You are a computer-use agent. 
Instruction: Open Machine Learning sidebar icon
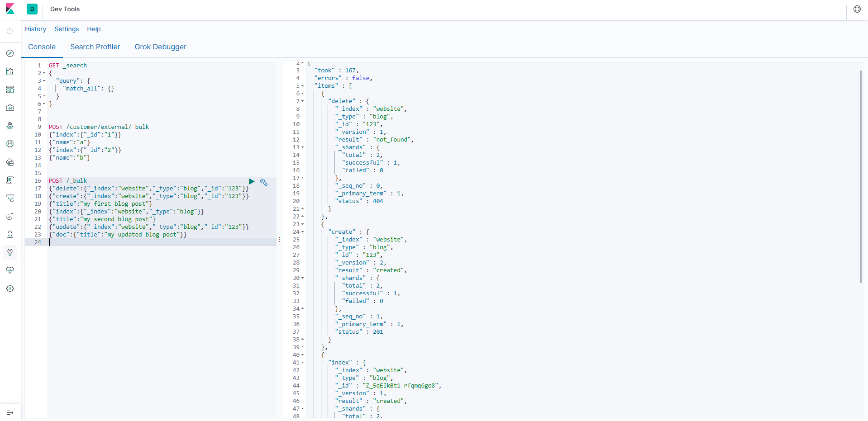[10, 144]
